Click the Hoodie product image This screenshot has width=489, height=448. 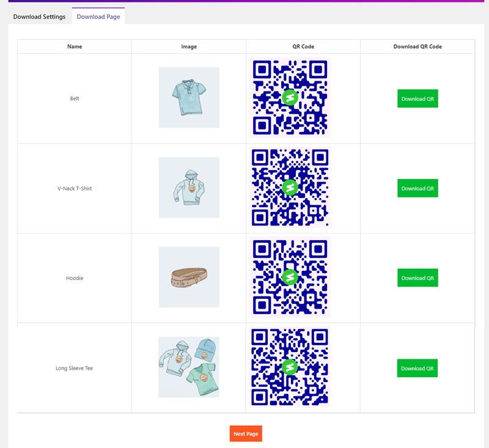click(189, 277)
